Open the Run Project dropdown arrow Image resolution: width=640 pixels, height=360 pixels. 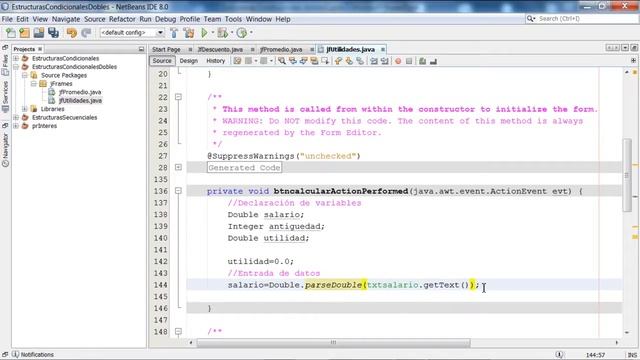[213, 33]
